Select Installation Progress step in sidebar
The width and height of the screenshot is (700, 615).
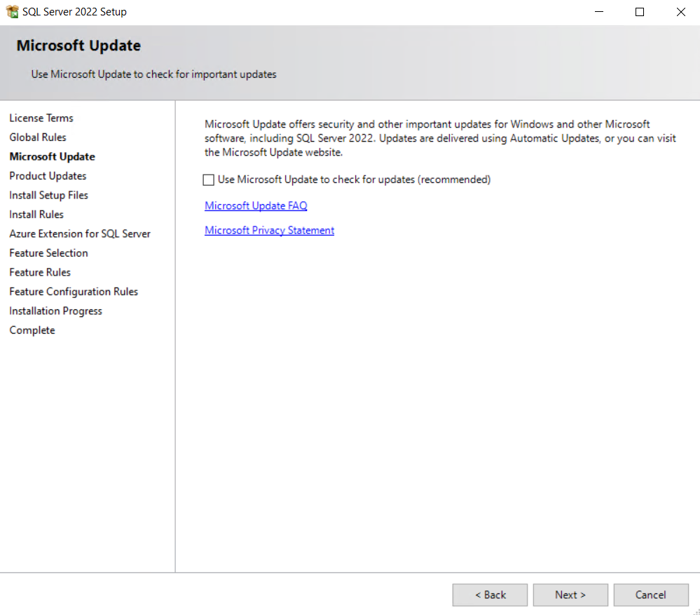pyautogui.click(x=56, y=311)
